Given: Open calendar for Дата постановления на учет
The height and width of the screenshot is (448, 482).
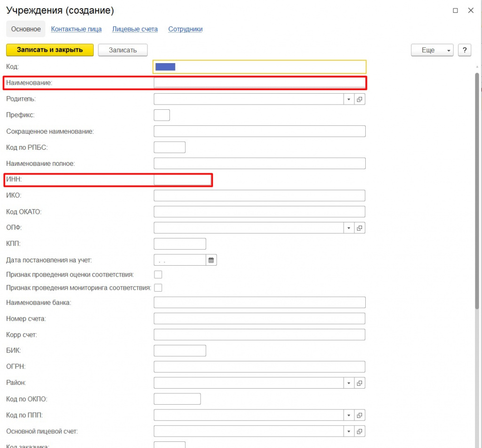Looking at the screenshot, I should (211, 260).
